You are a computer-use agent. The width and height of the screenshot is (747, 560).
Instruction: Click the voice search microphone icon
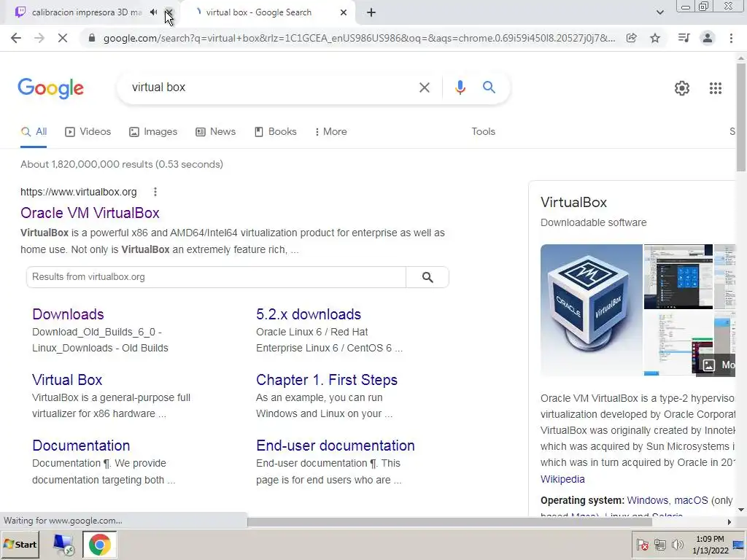tap(460, 87)
